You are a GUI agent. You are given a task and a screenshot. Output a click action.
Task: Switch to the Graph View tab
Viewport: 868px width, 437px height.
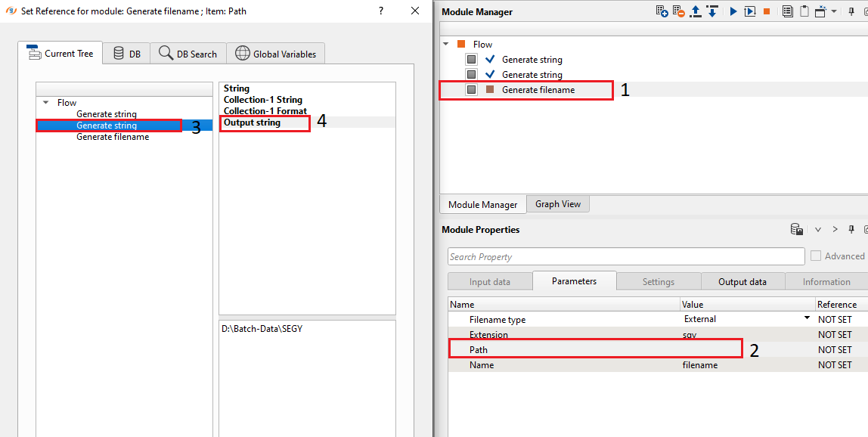pyautogui.click(x=558, y=204)
